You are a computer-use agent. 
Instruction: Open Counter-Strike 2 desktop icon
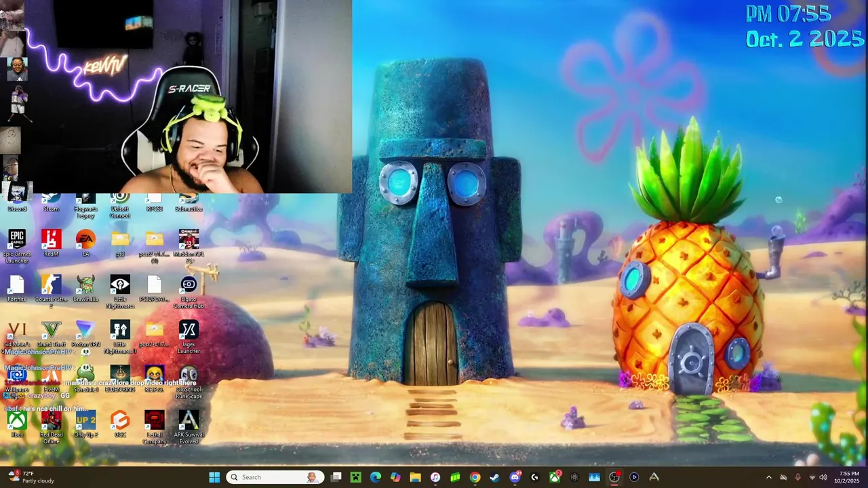coord(51,291)
